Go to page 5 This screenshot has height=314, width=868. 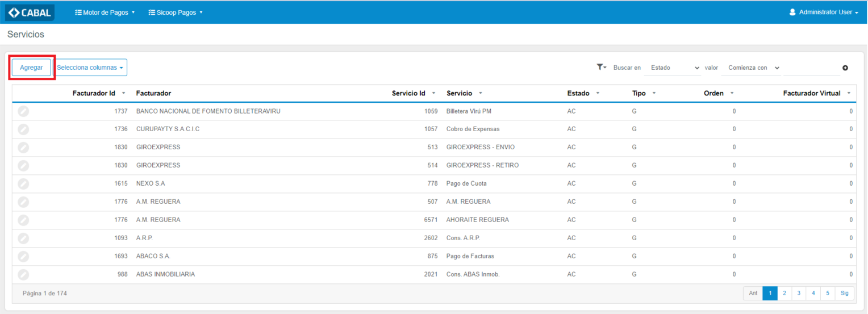point(828,293)
